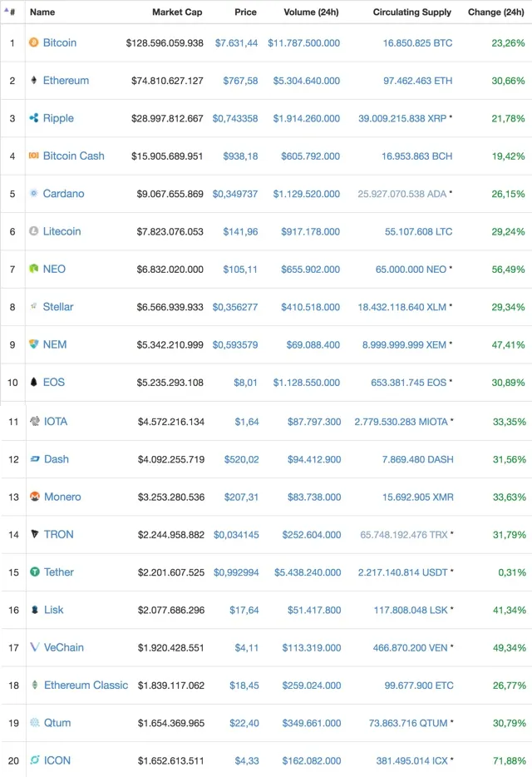Click supply 381.495.014 ICX

tap(412, 760)
